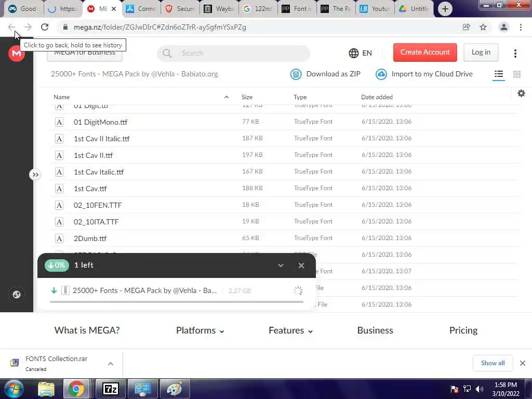
Task: Click Show all downloads button
Action: 493,363
